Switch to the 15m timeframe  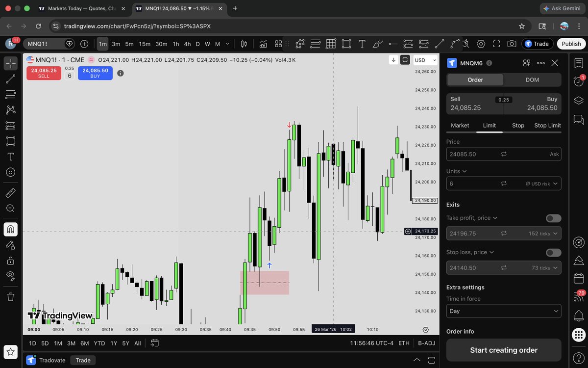145,44
